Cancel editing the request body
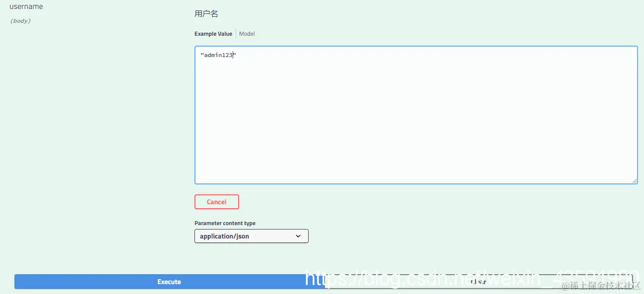644x294 pixels. coord(217,202)
